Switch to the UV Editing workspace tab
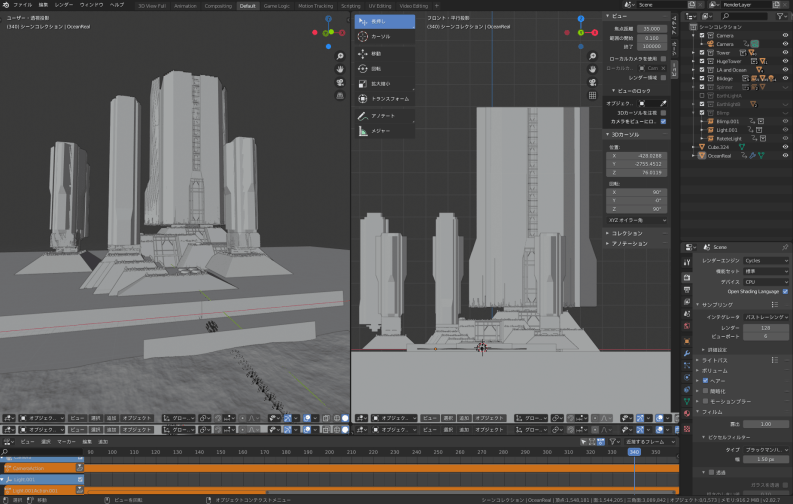 tap(379, 5)
